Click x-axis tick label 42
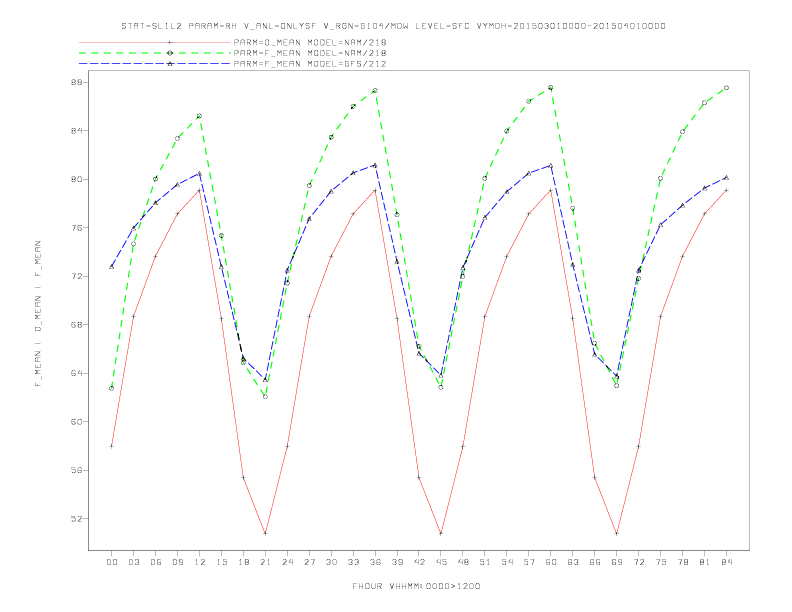Image resolution: width=792 pixels, height=612 pixels. coord(419,562)
